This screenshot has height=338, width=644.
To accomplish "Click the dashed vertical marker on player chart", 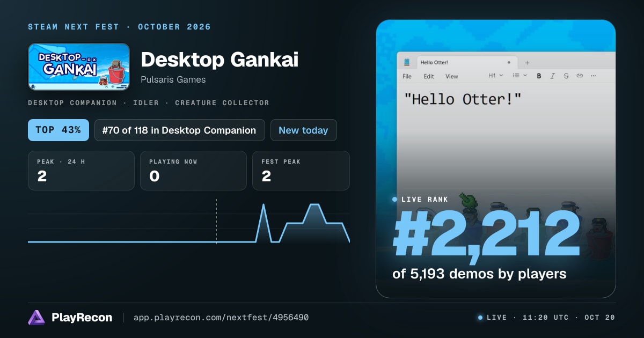I will (216, 221).
